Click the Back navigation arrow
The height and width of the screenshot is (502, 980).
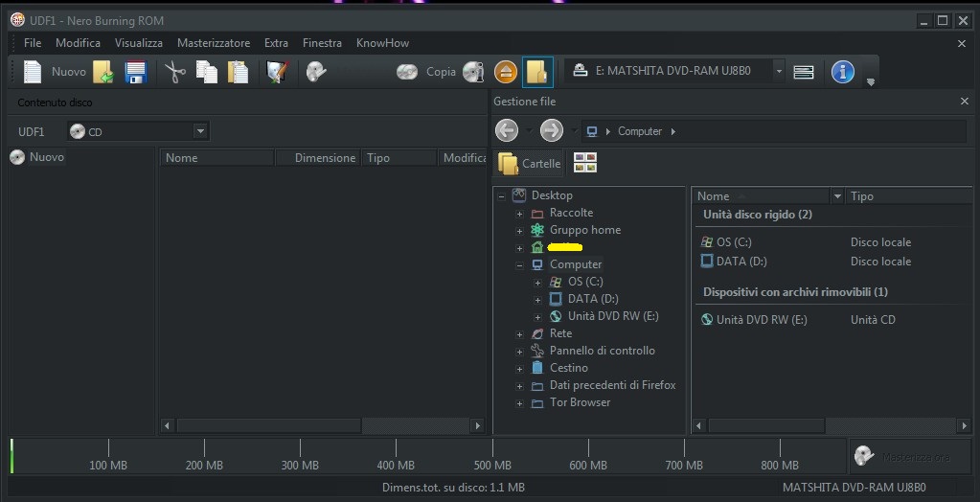[x=507, y=130]
